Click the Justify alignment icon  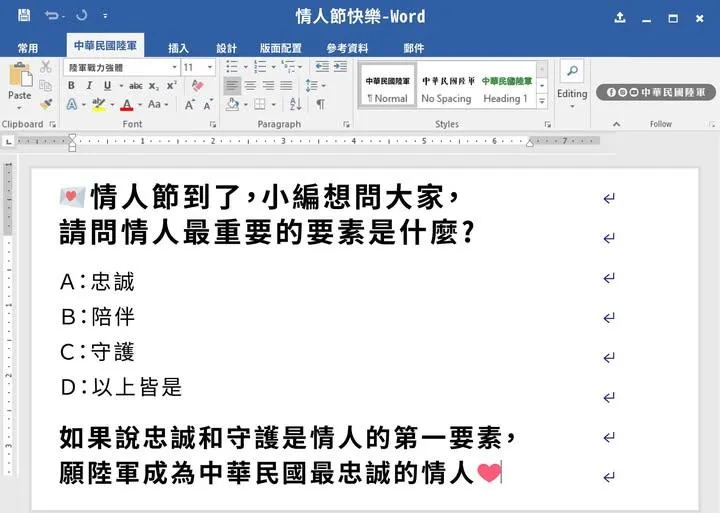(x=286, y=86)
